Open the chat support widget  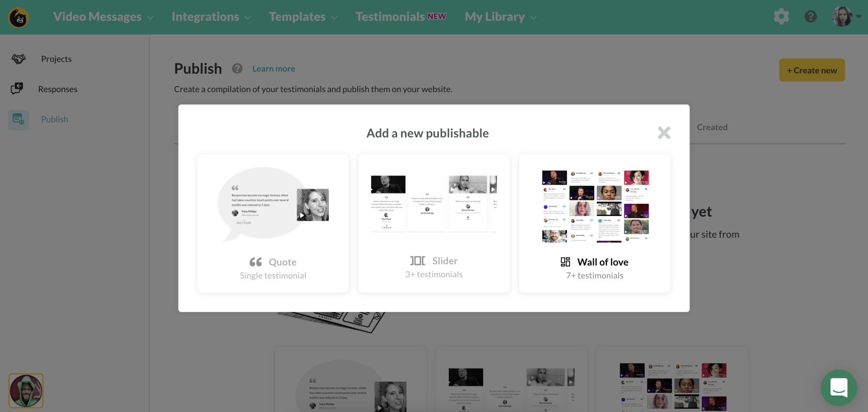tap(839, 387)
